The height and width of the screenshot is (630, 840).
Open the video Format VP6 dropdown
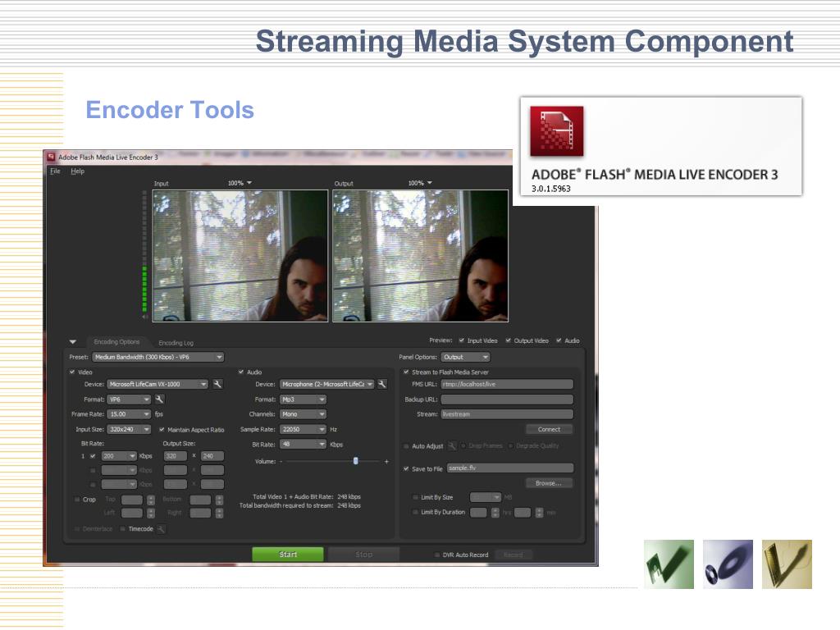(129, 399)
